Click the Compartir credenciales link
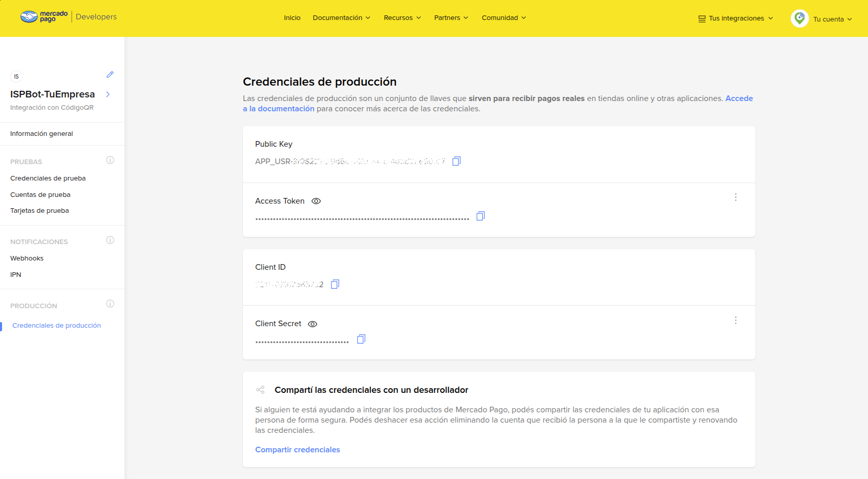 (x=297, y=450)
